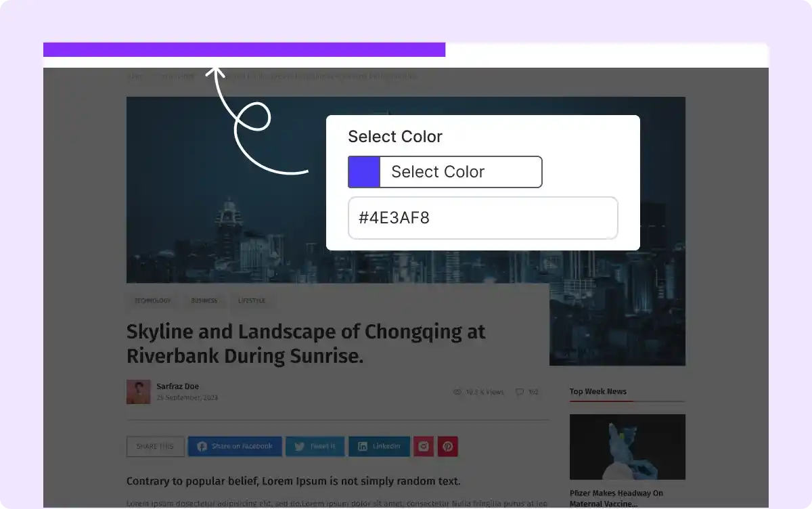Click the Instagram share icon
812x509 pixels.
424,447
